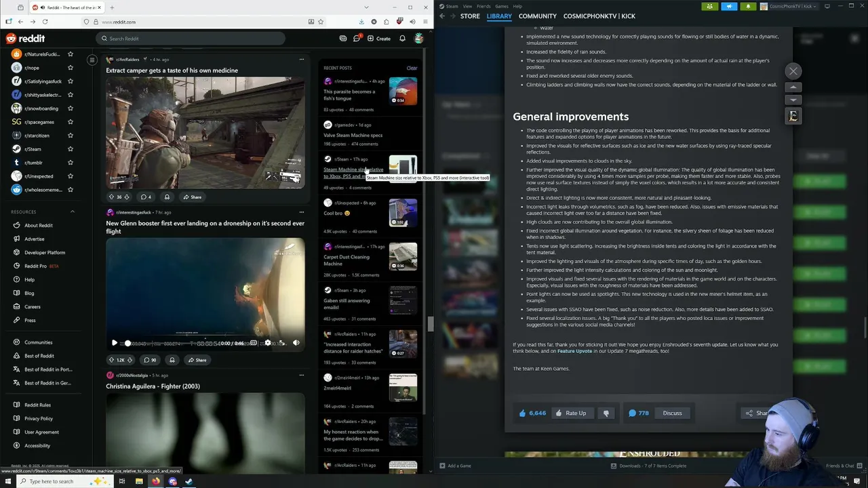The image size is (868, 488).
Task: Switch to the Steam COMMUNITY tab
Action: (x=538, y=16)
